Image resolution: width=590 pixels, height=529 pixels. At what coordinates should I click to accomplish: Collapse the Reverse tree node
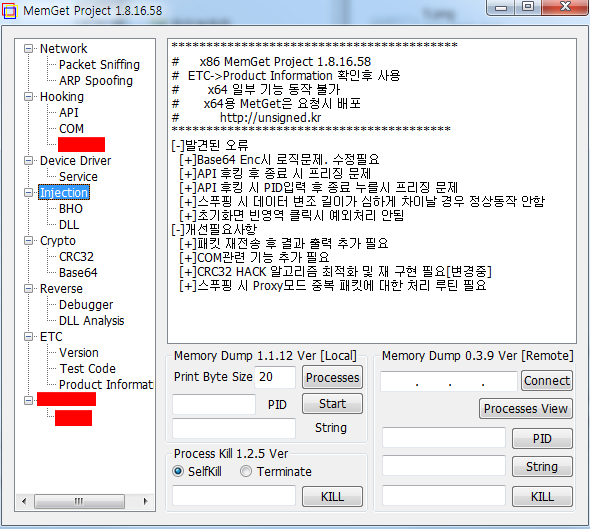pos(28,289)
